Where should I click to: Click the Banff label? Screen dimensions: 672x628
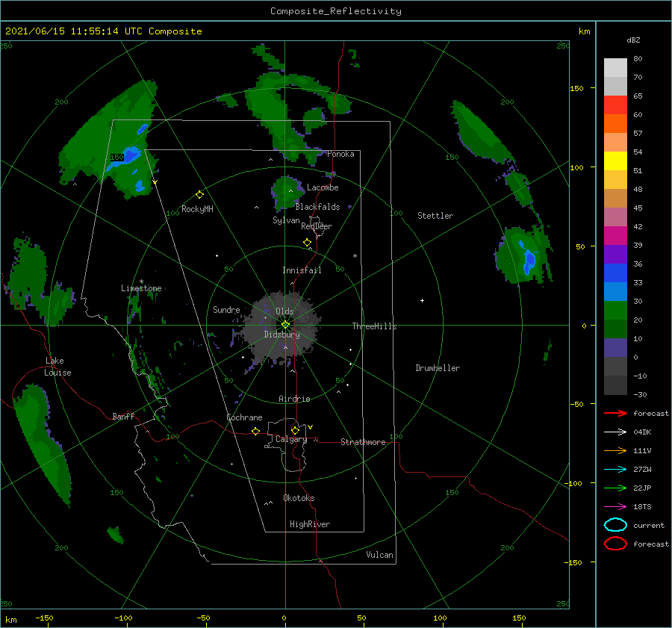pyautogui.click(x=123, y=416)
